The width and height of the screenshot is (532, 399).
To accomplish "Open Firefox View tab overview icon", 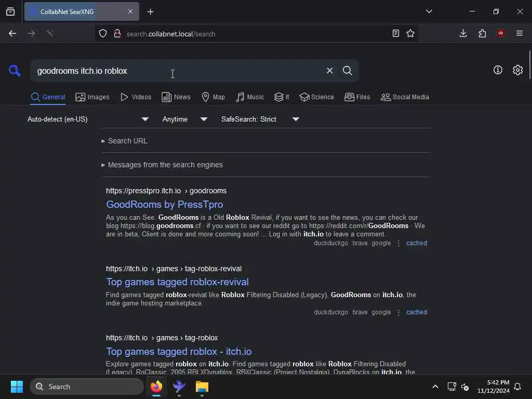I will click(10, 11).
